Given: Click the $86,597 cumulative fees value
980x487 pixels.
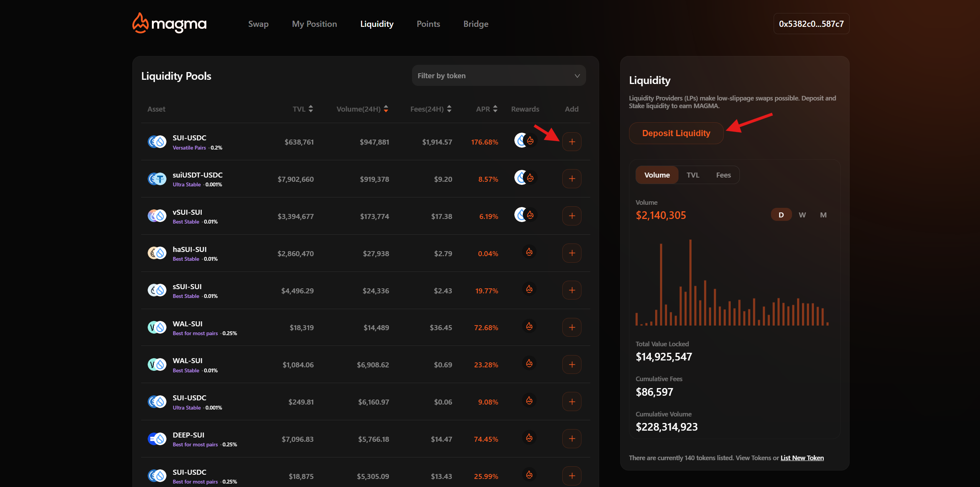Looking at the screenshot, I should (654, 392).
